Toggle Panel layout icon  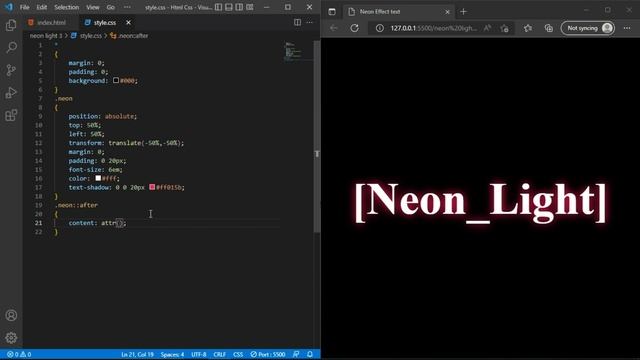click(229, 7)
